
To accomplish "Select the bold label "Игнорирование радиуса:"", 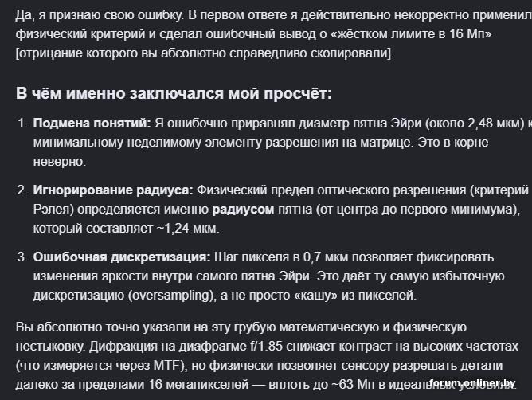I will click(113, 190).
